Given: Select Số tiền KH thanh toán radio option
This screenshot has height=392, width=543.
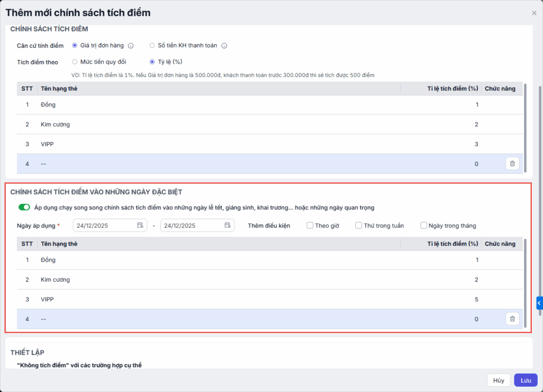Looking at the screenshot, I should [x=152, y=46].
